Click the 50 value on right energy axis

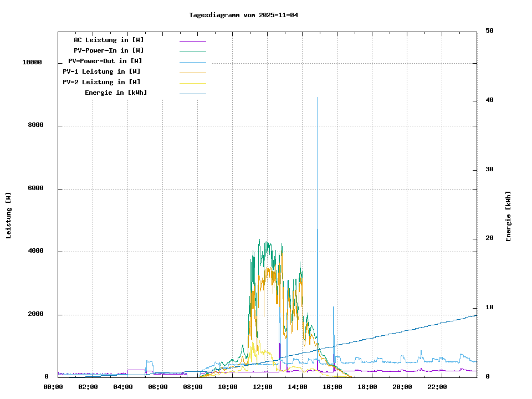click(x=489, y=31)
